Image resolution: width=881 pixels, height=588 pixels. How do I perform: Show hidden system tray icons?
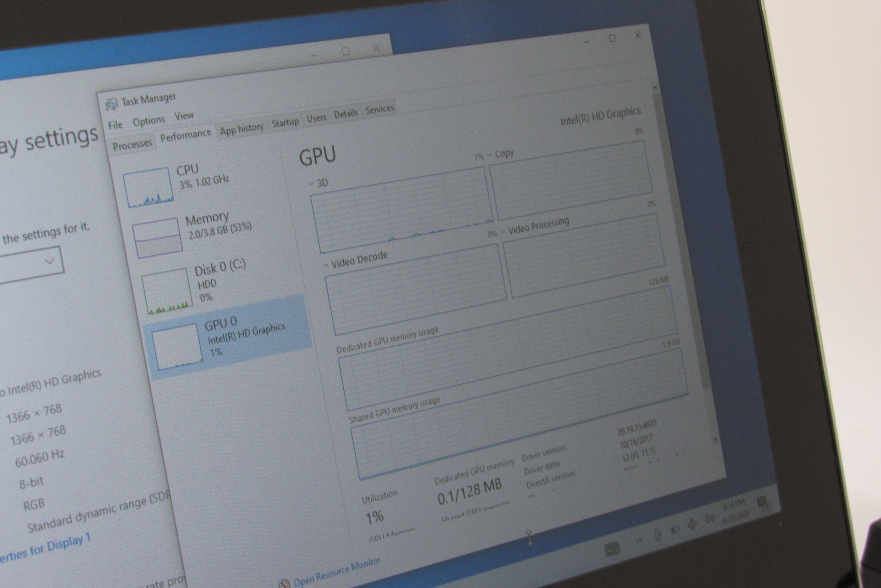(640, 540)
